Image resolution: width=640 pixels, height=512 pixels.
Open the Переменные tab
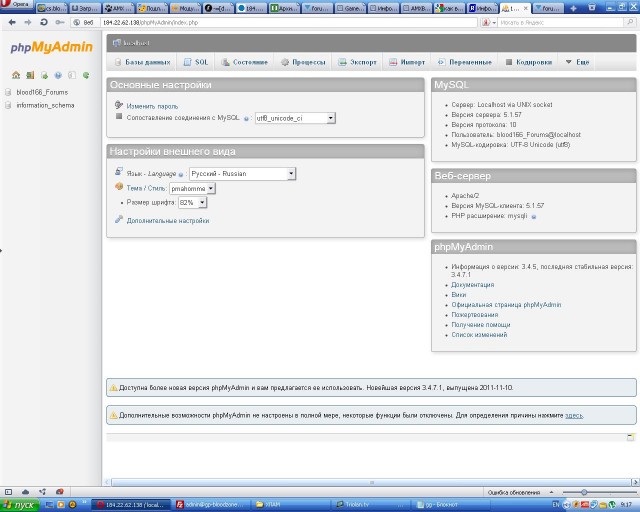pos(464,62)
